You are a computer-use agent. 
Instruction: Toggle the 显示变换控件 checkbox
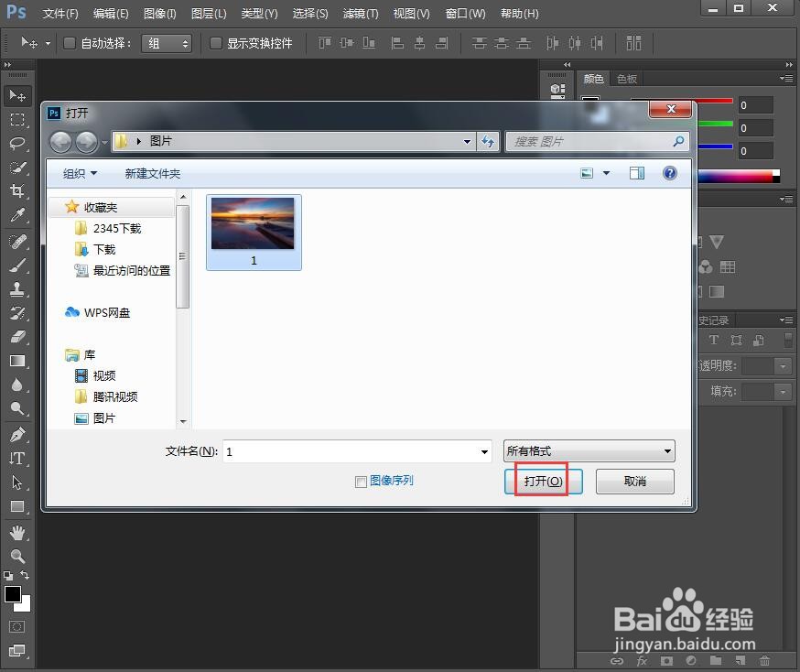pos(216,43)
